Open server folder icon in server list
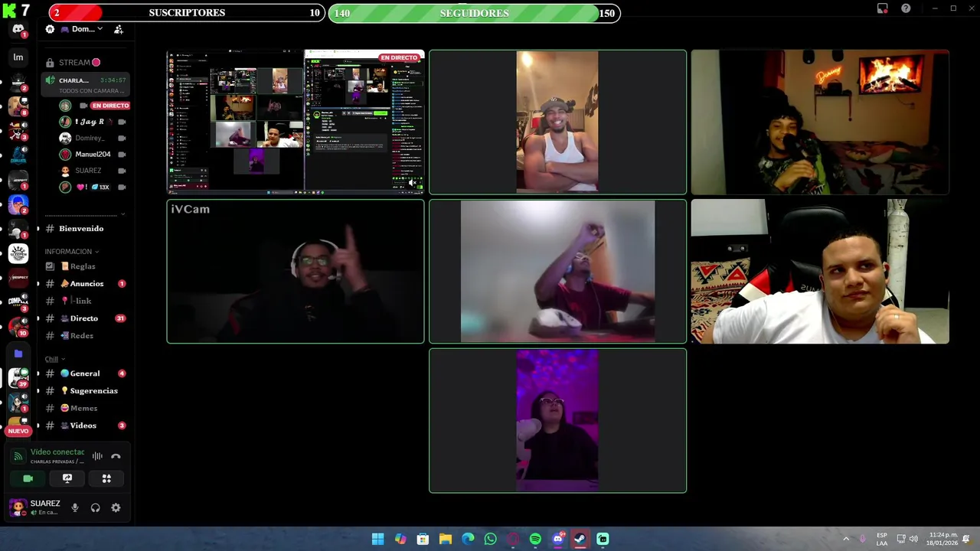Image resolution: width=980 pixels, height=551 pixels. [18, 354]
